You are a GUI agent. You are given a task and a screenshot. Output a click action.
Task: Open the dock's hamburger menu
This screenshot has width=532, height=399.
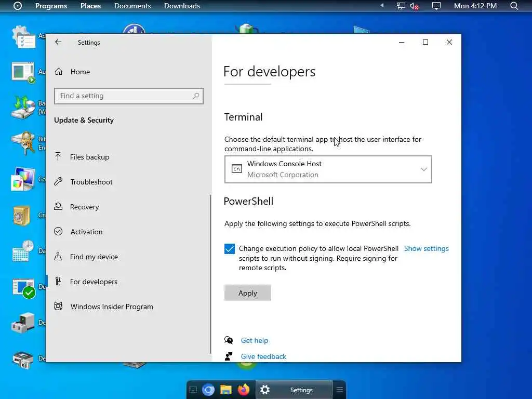point(339,390)
